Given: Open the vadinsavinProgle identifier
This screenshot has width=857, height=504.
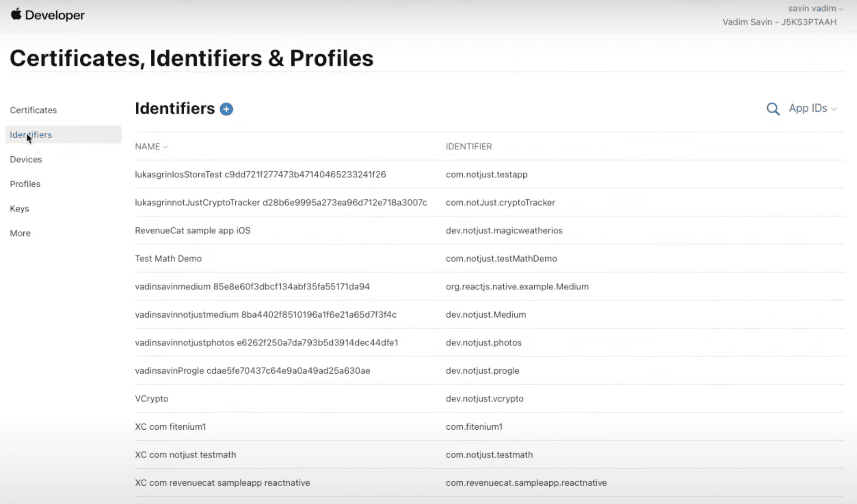Looking at the screenshot, I should coord(252,370).
